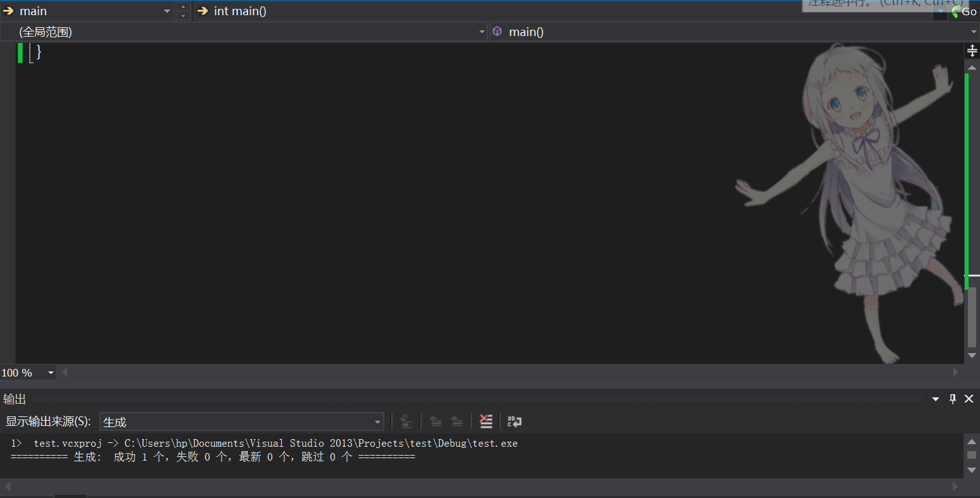980x498 pixels.
Task: Toggle auto-hide pin on 输出 panel
Action: click(x=953, y=399)
